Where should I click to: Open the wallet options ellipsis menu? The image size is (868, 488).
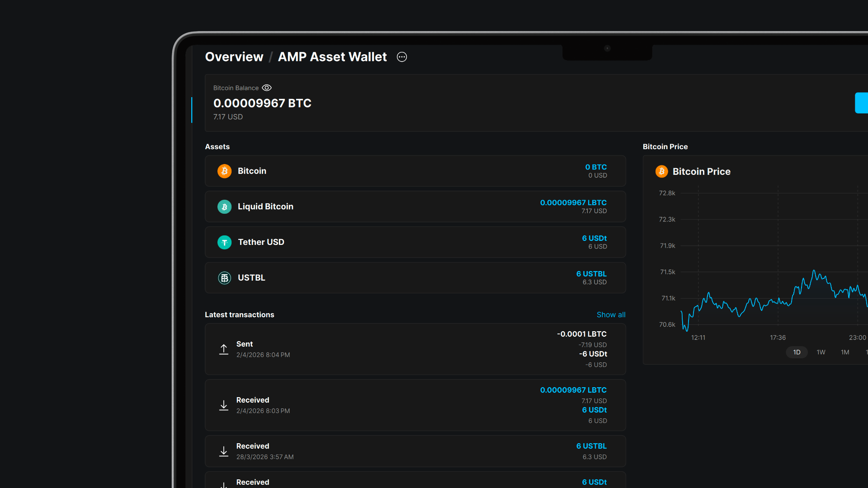click(x=401, y=57)
